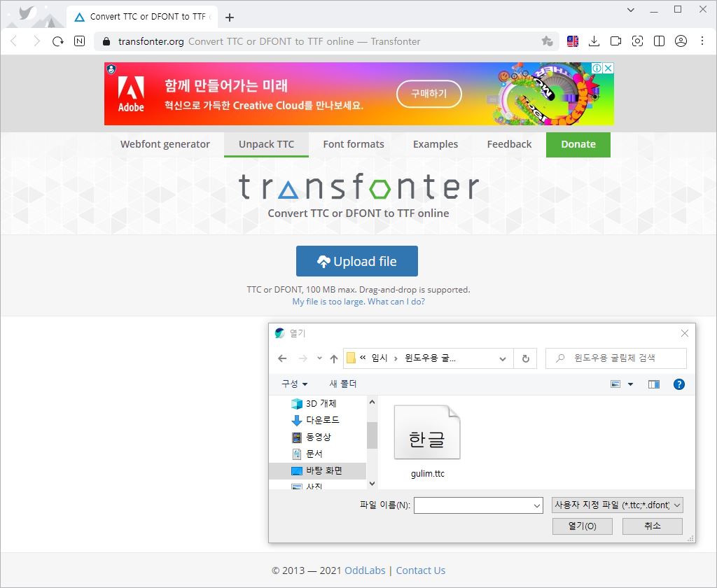Screen dimensions: 717x588
Task: Expand the file name dropdown arrow
Action: click(537, 505)
